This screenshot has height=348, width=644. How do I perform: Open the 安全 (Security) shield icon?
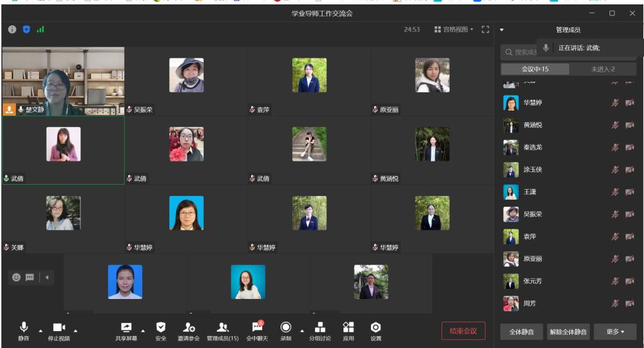160,328
